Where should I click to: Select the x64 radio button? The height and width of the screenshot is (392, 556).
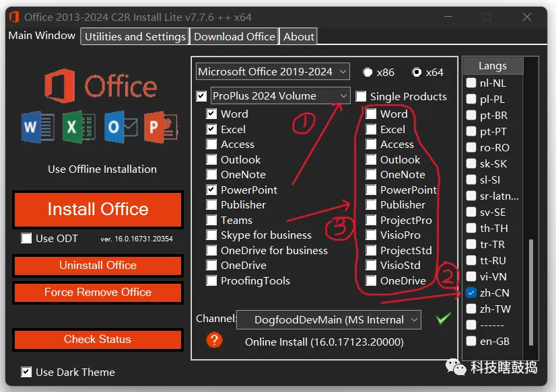pyautogui.click(x=417, y=72)
